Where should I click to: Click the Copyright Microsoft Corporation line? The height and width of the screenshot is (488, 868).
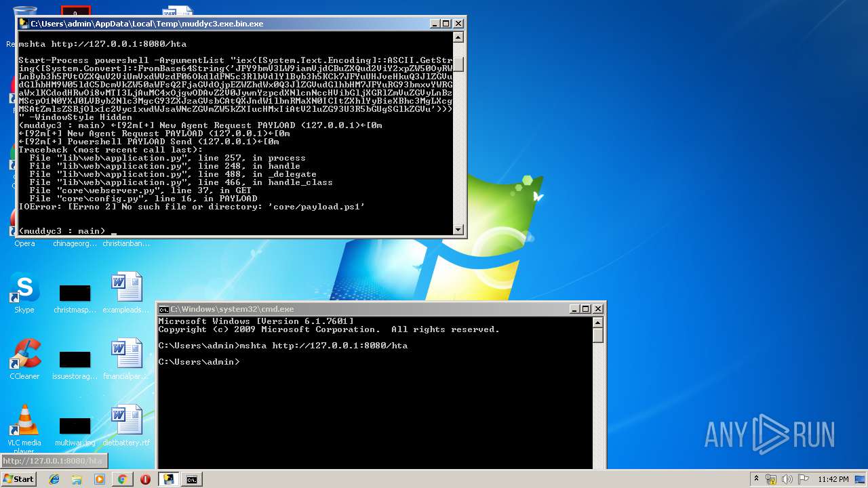[329, 329]
